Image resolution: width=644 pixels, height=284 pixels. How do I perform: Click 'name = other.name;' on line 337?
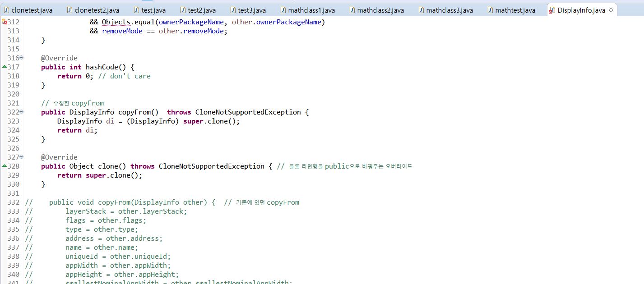tap(102, 247)
